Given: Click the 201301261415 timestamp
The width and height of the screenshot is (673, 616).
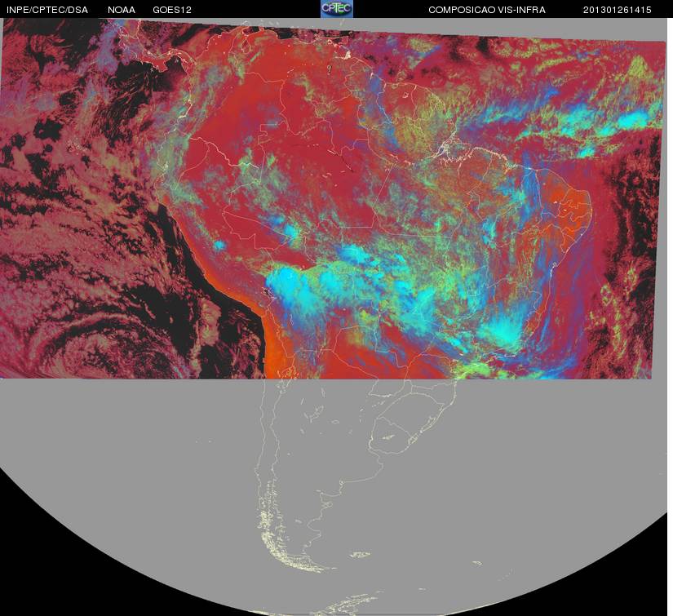Looking at the screenshot, I should pos(618,10).
